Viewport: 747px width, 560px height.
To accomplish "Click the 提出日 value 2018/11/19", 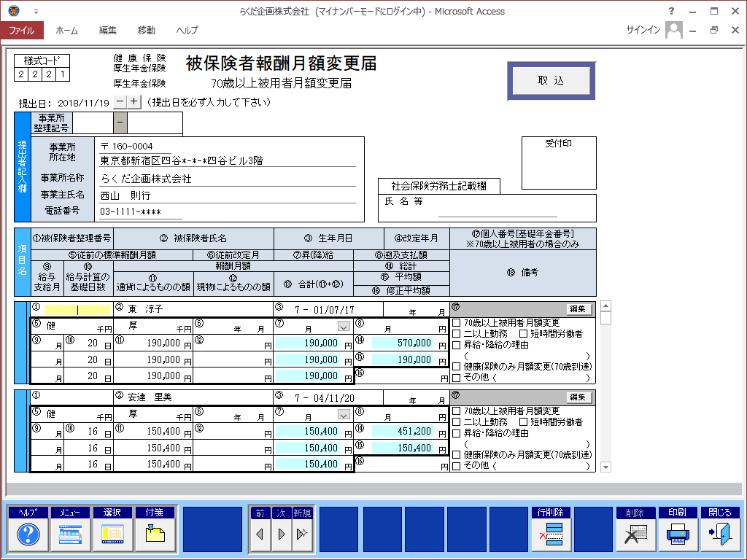I will coord(83,103).
